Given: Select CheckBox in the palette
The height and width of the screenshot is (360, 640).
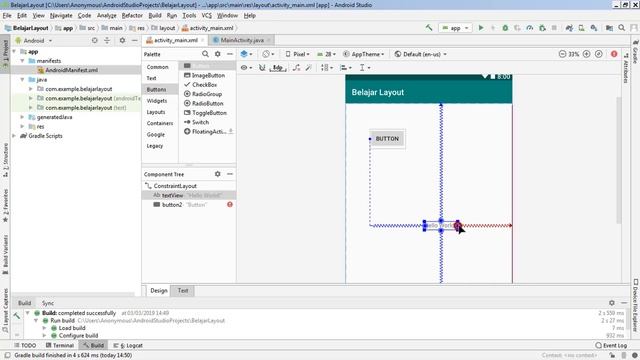Looking at the screenshot, I should click(201, 84).
